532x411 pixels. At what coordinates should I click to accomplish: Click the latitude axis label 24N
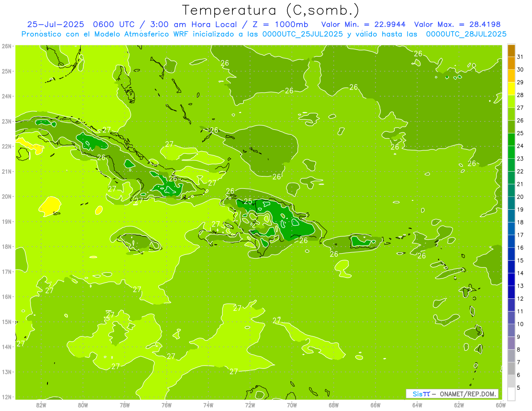(x=7, y=96)
